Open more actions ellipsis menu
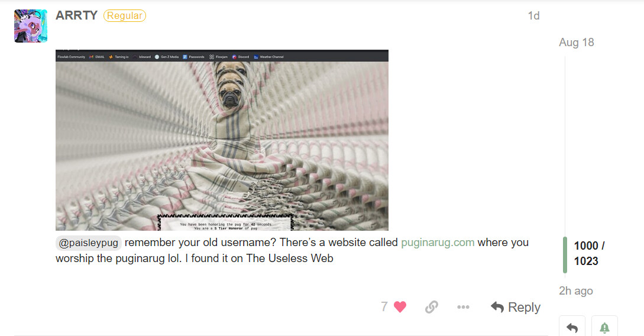The height and width of the screenshot is (336, 644). click(x=463, y=307)
